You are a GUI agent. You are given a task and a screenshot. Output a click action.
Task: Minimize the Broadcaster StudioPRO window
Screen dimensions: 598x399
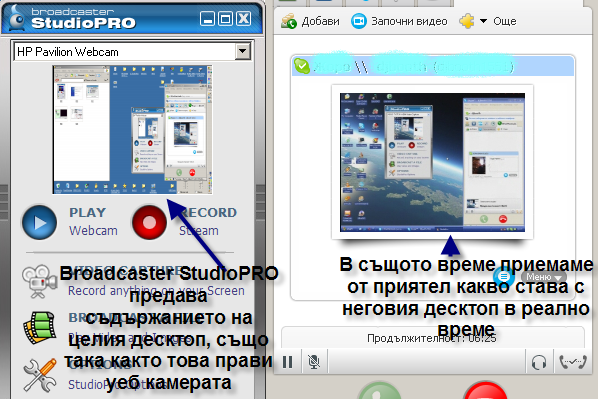pos(207,18)
